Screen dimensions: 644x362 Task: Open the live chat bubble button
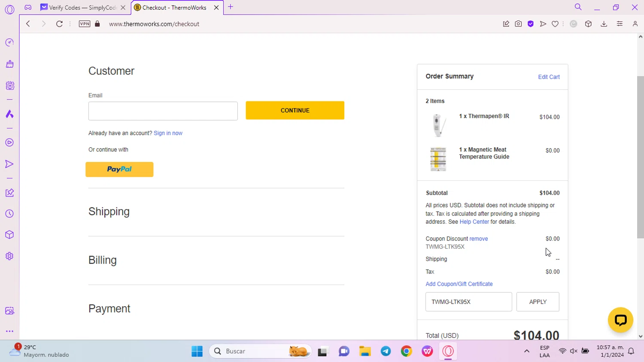[620, 320]
